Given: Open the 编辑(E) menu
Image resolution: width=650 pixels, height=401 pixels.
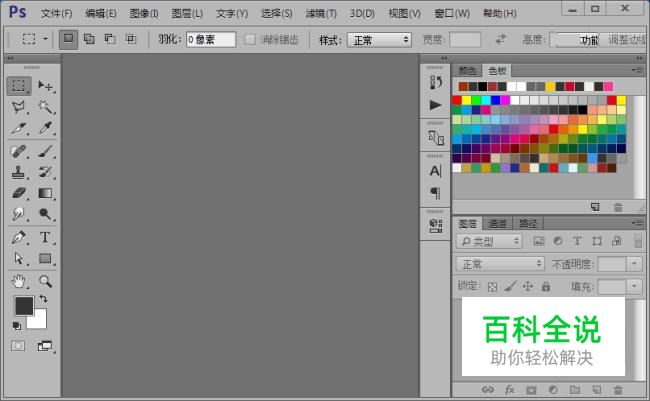Looking at the screenshot, I should click(101, 14).
